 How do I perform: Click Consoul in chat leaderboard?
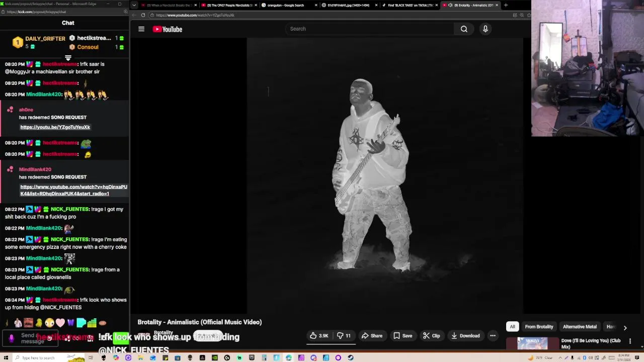coord(88,47)
